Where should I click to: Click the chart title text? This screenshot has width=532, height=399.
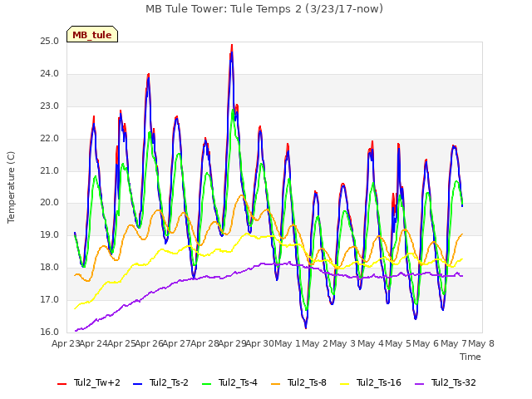(264, 8)
